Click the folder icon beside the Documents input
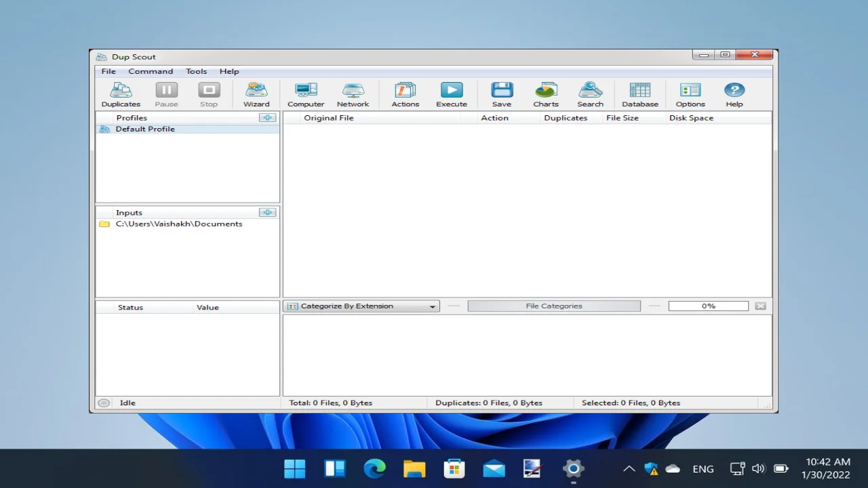 pos(104,224)
